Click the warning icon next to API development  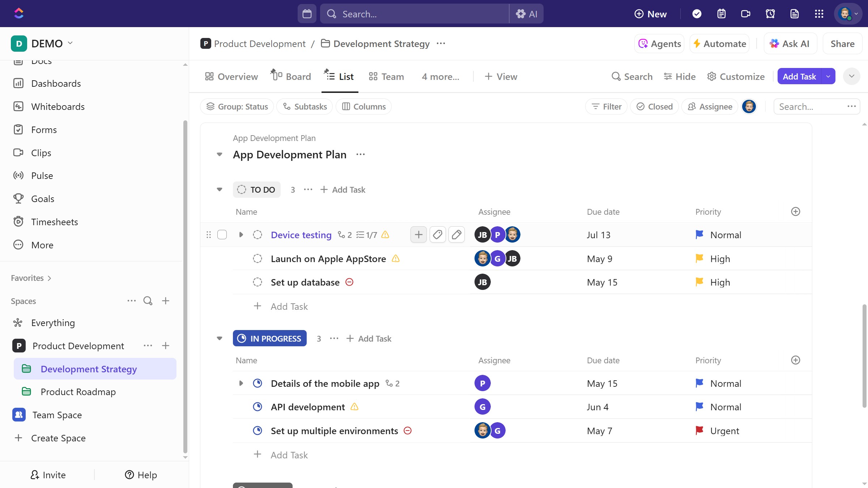(354, 407)
